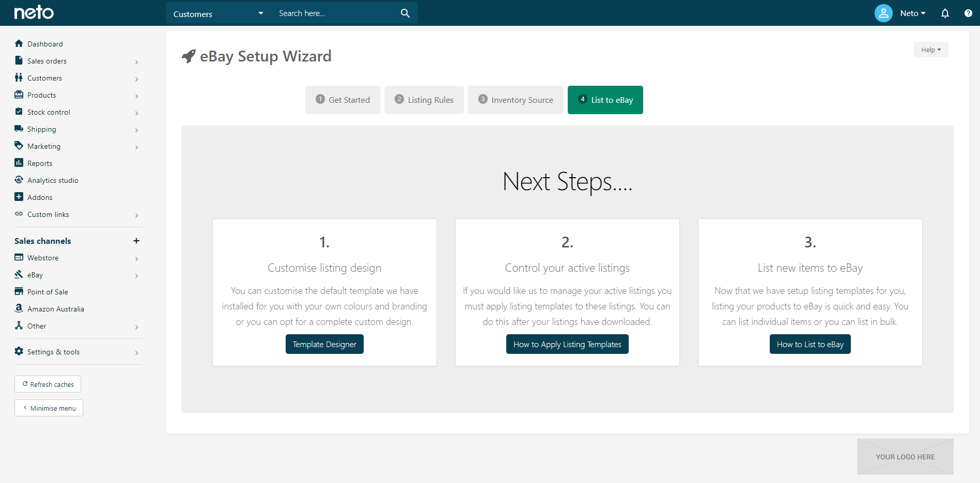Click the Point of Sale shop icon
The width and height of the screenshot is (980, 483).
[19, 291]
